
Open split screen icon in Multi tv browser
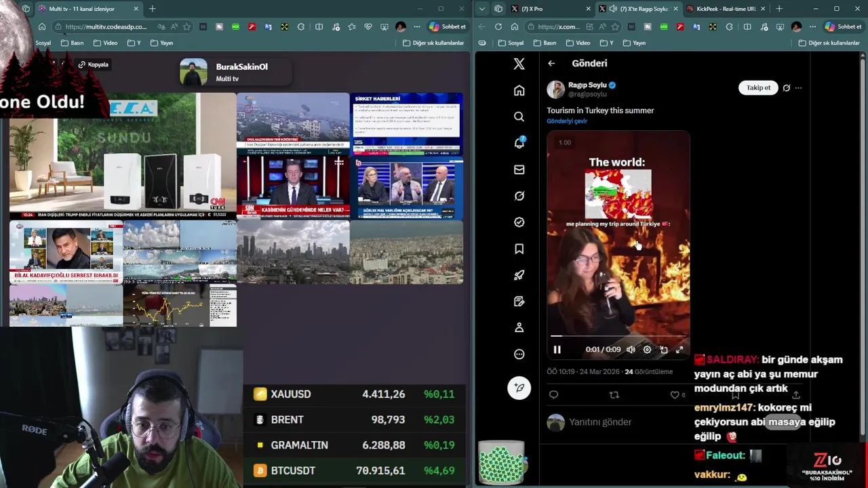[319, 26]
